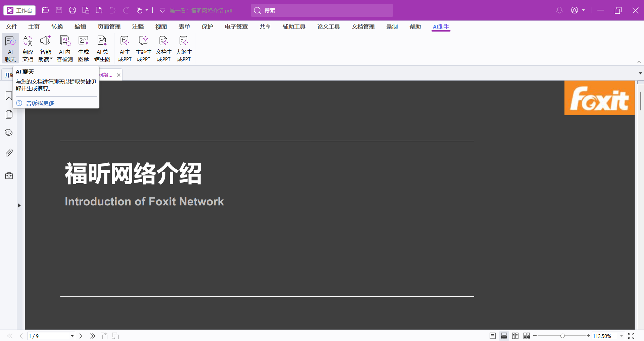Click 告诉我更多 link

point(40,103)
